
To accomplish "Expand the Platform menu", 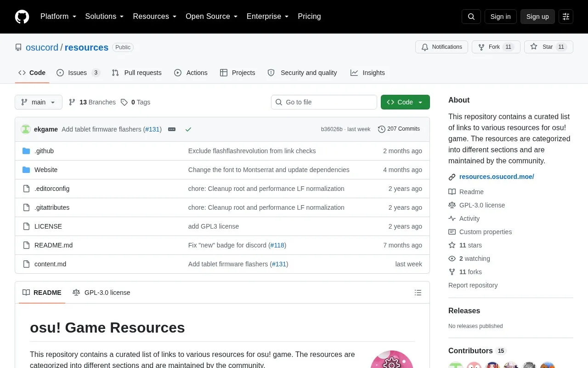I will click(58, 17).
